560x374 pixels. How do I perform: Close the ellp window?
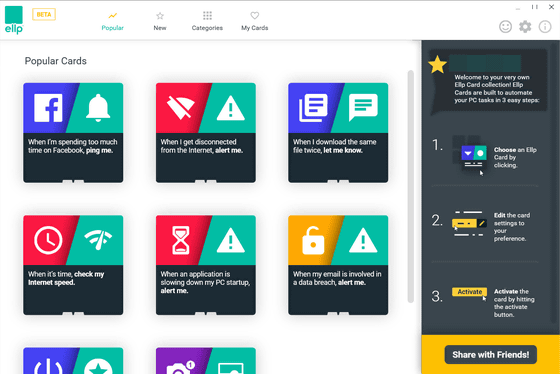click(x=551, y=7)
